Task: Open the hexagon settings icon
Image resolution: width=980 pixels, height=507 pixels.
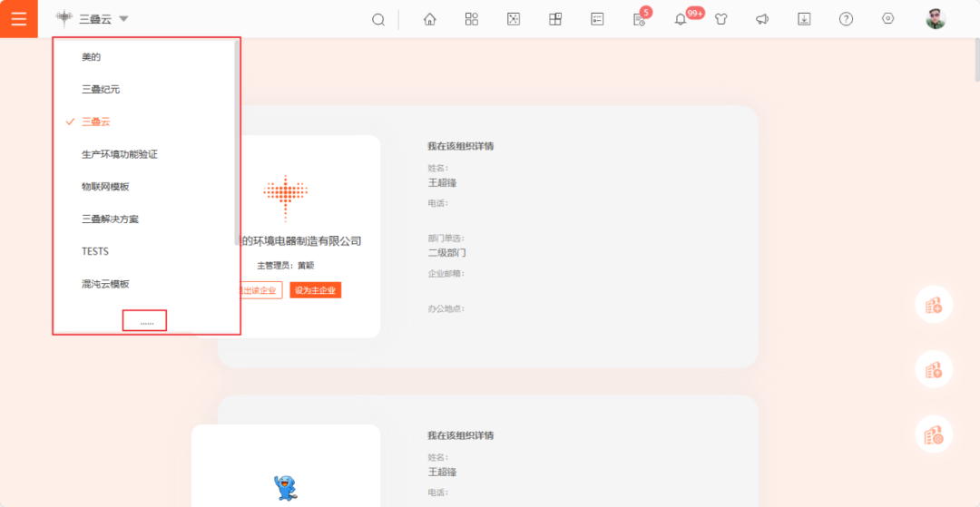Action: tap(887, 19)
